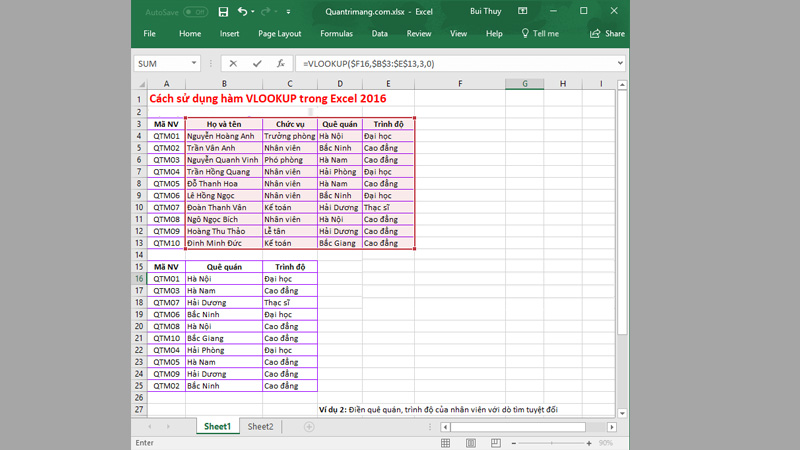Toggle the AutoSave switch

(x=195, y=12)
